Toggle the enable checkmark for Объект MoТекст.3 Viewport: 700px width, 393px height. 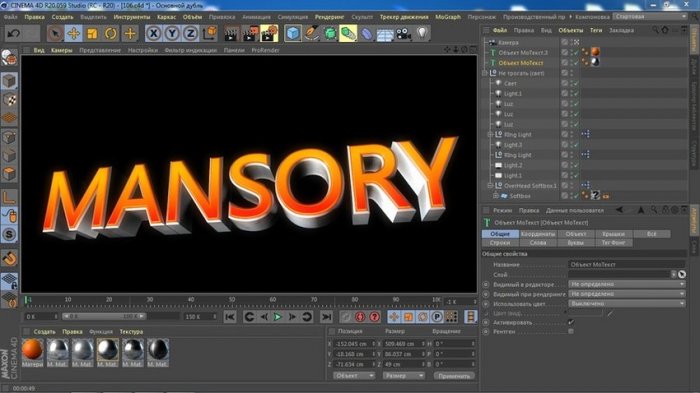[576, 53]
